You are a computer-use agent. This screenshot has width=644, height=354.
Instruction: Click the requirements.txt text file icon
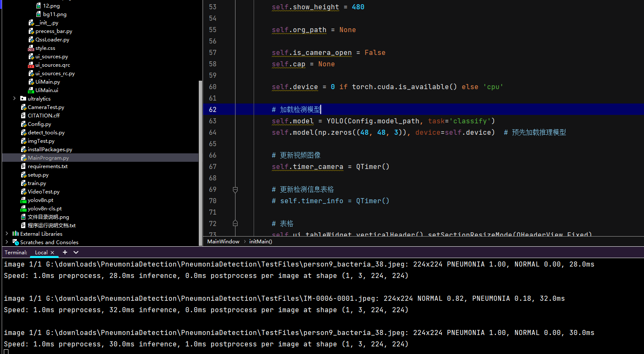click(x=23, y=166)
